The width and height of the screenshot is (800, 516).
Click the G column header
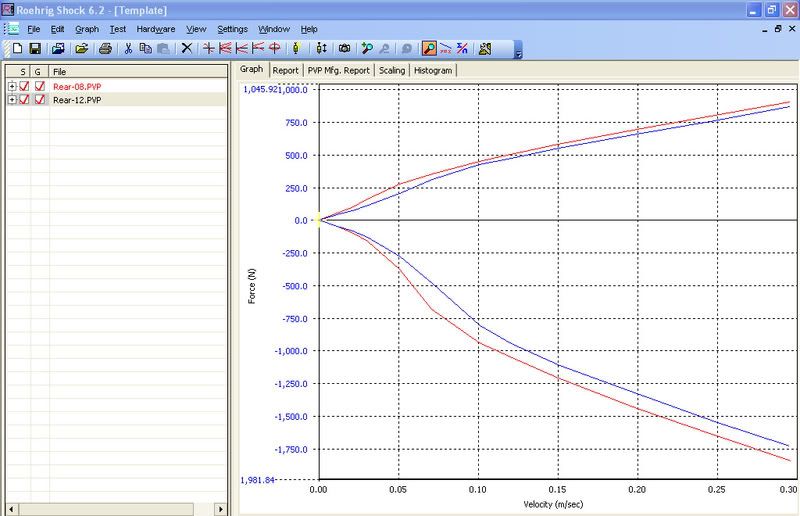pos(40,72)
